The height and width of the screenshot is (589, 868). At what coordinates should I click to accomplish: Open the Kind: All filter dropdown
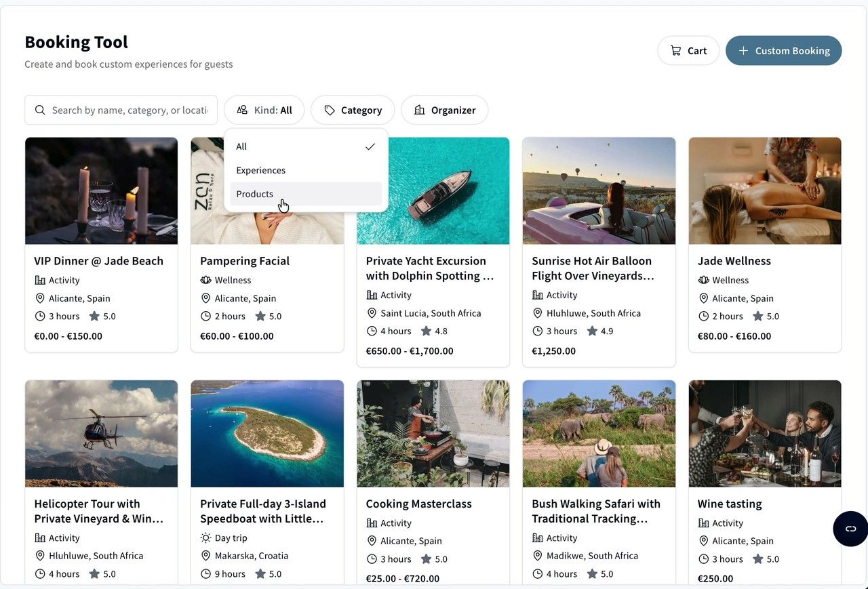[264, 110]
